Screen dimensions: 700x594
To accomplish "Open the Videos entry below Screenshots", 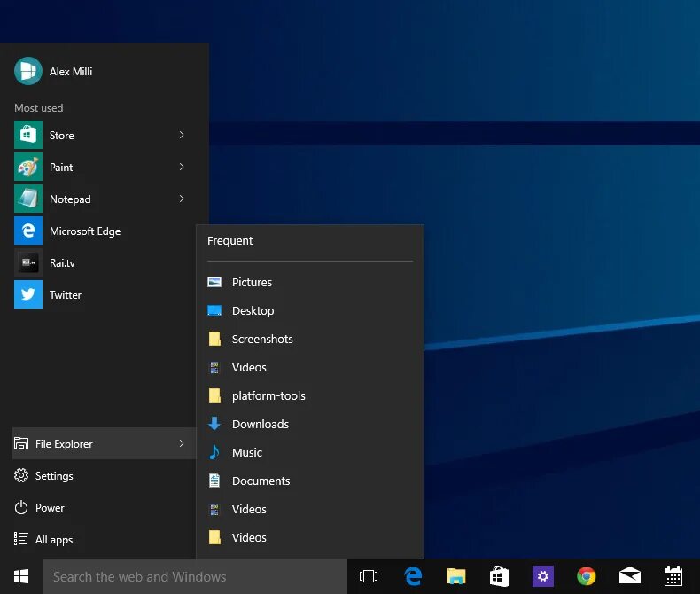I will [x=310, y=367].
